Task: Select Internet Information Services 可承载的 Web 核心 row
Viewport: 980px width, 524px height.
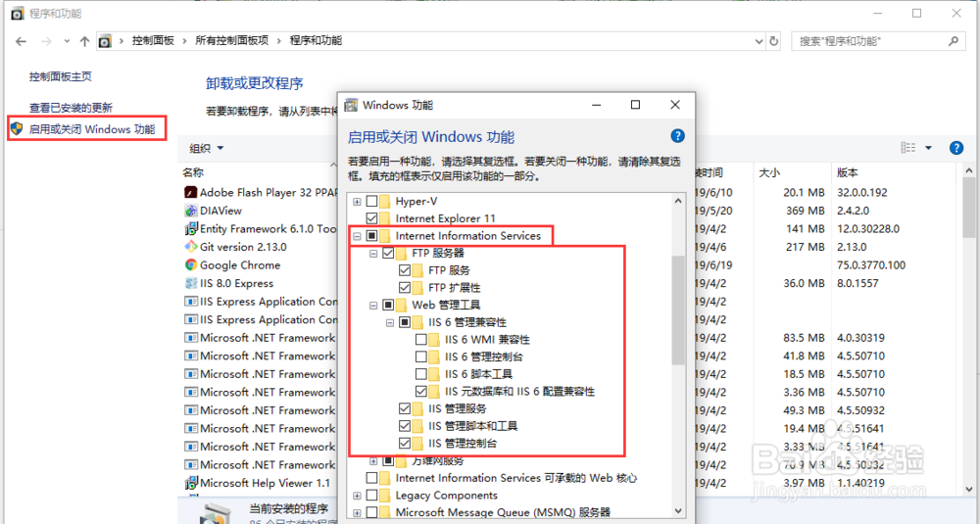Action: pyautogui.click(x=516, y=478)
